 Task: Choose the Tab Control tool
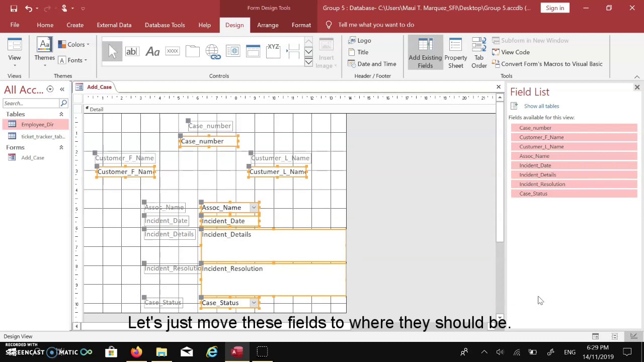[x=192, y=51]
